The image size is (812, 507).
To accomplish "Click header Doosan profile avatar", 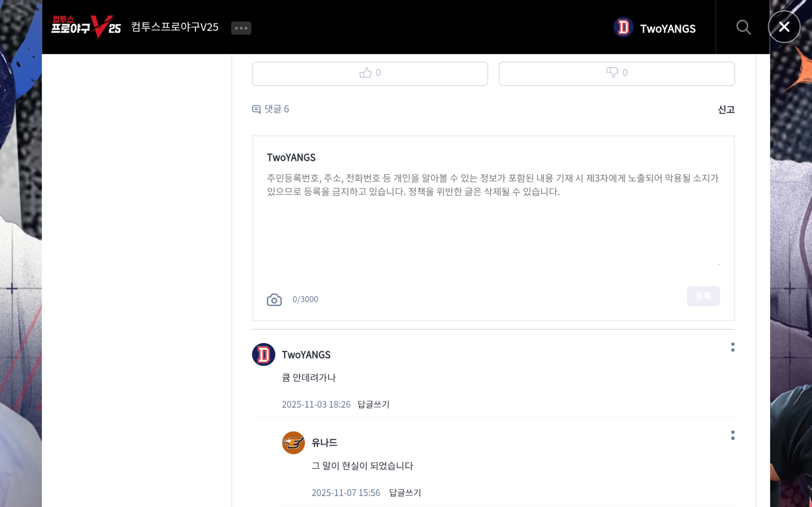I will 623,28.
